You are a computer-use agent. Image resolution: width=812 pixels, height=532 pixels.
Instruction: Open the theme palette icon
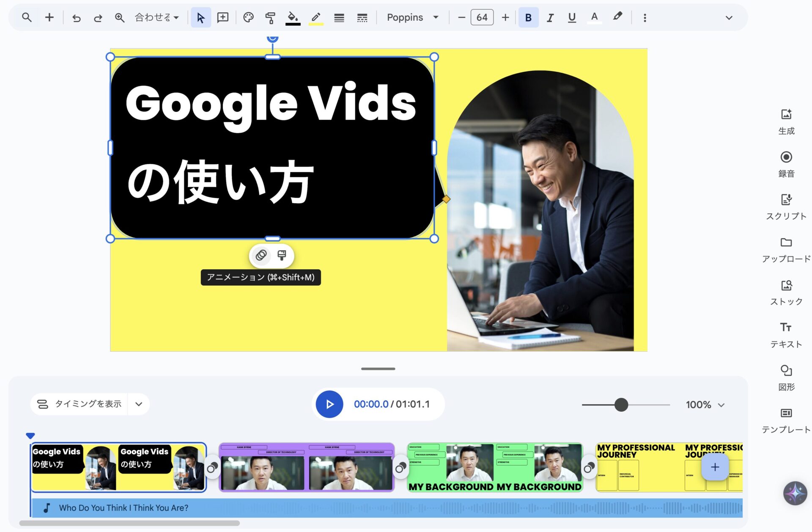pyautogui.click(x=248, y=18)
